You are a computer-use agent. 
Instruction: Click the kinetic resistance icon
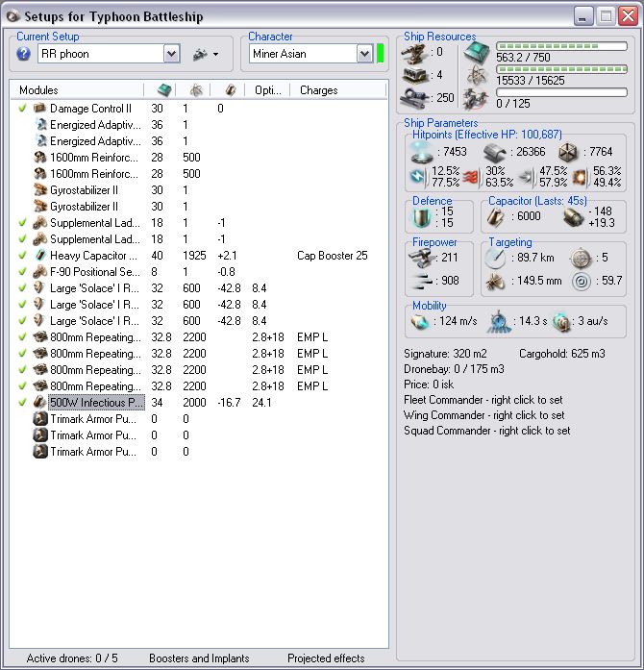coord(526,177)
